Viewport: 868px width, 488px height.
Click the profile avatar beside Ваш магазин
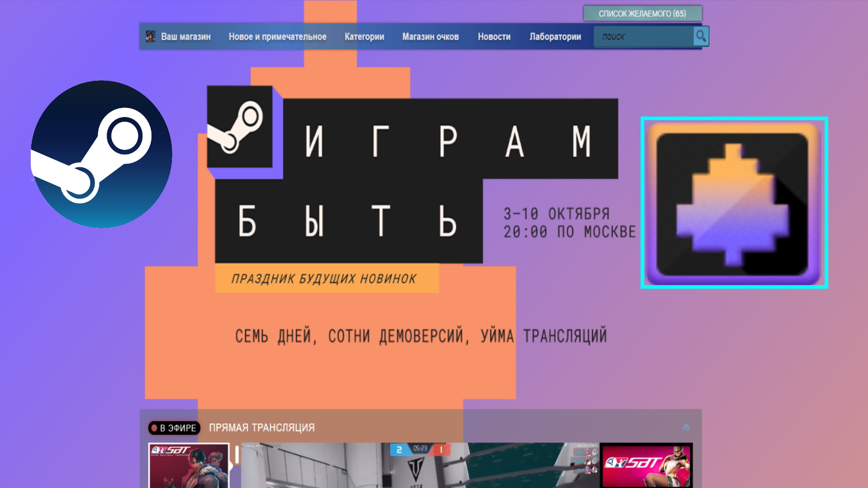click(151, 37)
